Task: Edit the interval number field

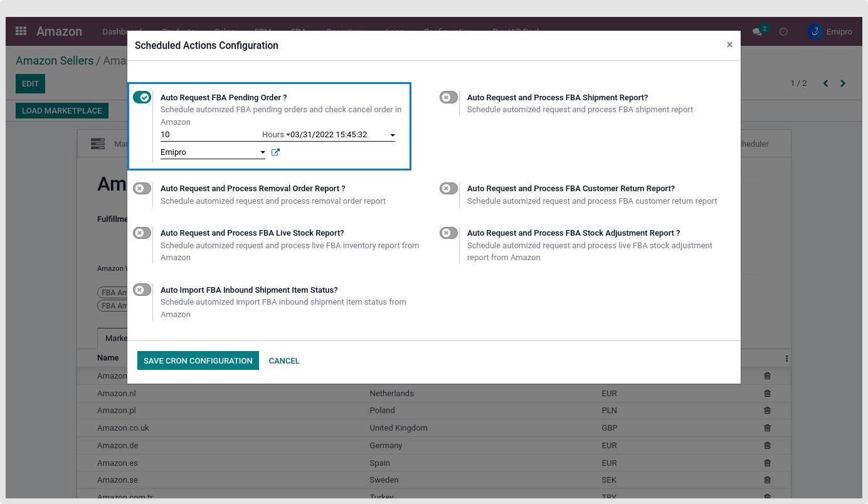Action: (207, 135)
